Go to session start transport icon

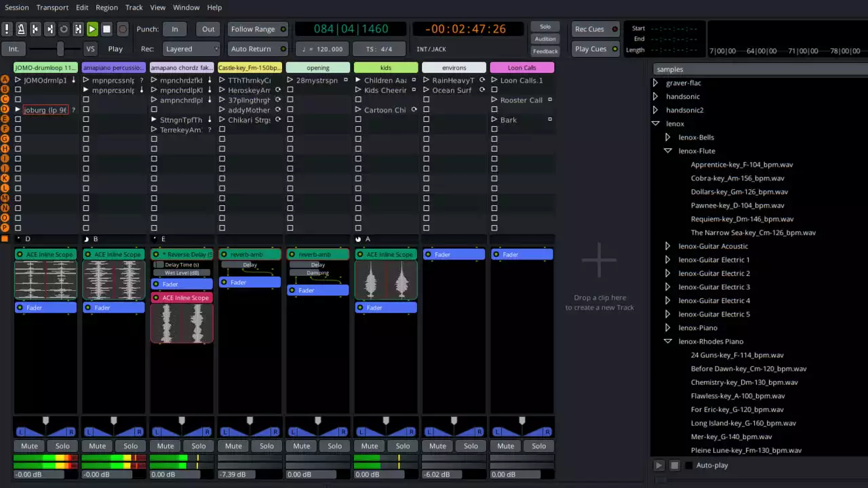click(x=35, y=29)
